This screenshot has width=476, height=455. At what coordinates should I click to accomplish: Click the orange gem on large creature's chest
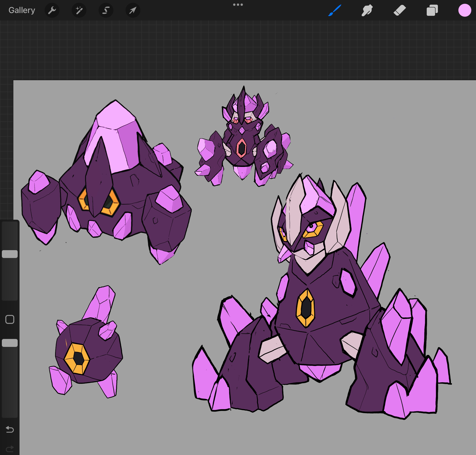point(306,308)
